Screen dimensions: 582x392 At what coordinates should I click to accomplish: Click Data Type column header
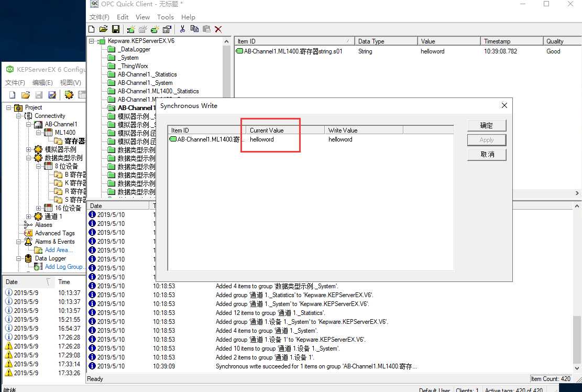click(x=386, y=41)
